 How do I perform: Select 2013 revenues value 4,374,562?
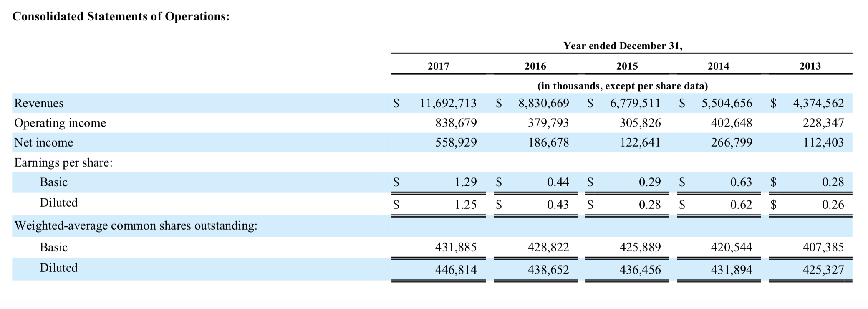click(x=819, y=103)
